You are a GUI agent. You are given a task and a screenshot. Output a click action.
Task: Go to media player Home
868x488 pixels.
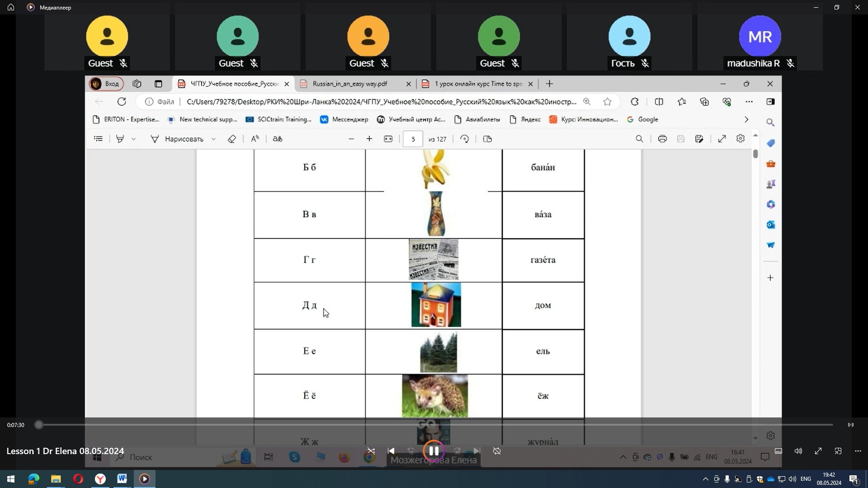click(x=11, y=7)
